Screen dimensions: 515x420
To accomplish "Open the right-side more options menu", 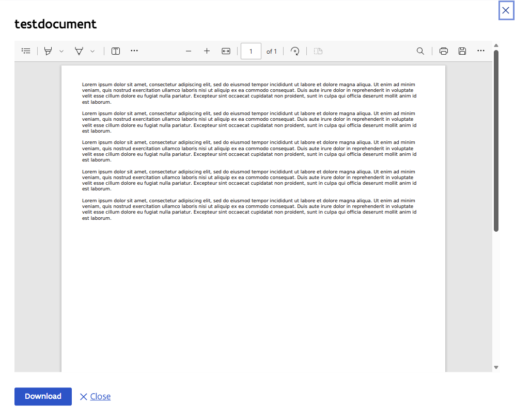I will coord(481,51).
